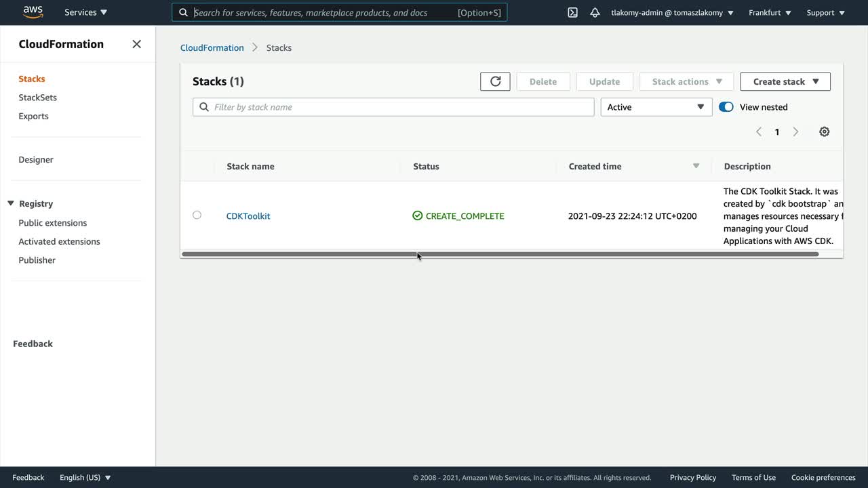Image resolution: width=868 pixels, height=488 pixels.
Task: Go to next page arrow
Action: click(795, 131)
